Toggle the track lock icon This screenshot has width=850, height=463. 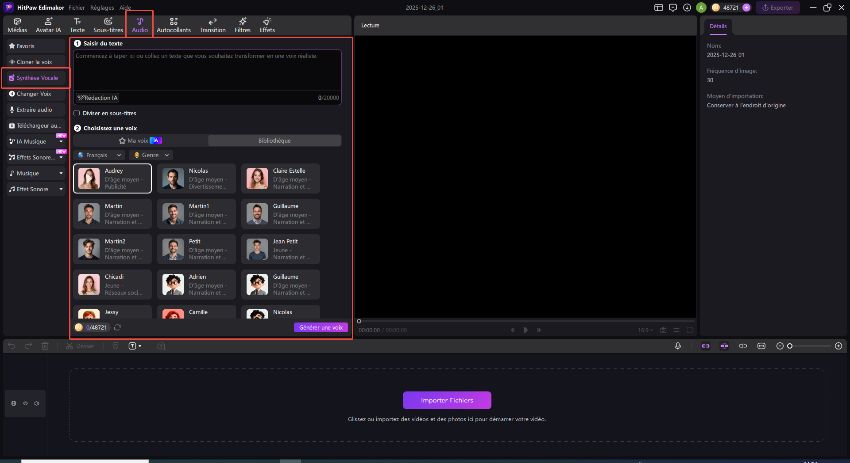tap(14, 403)
